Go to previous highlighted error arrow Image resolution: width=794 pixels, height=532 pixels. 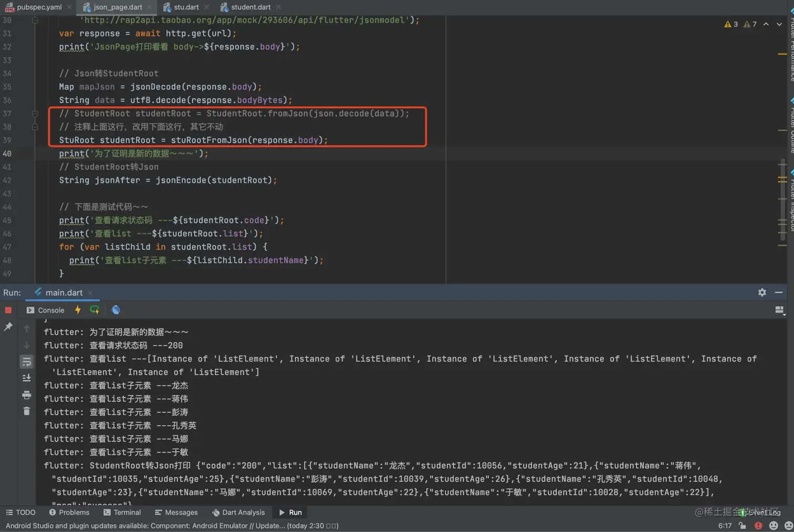tap(766, 24)
